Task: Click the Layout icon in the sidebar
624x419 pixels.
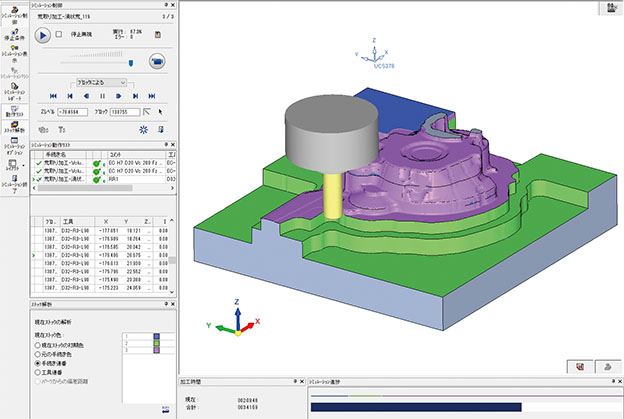Action: [11, 167]
